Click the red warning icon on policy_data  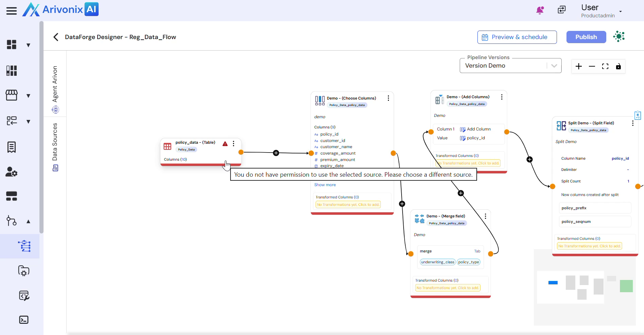pos(225,144)
